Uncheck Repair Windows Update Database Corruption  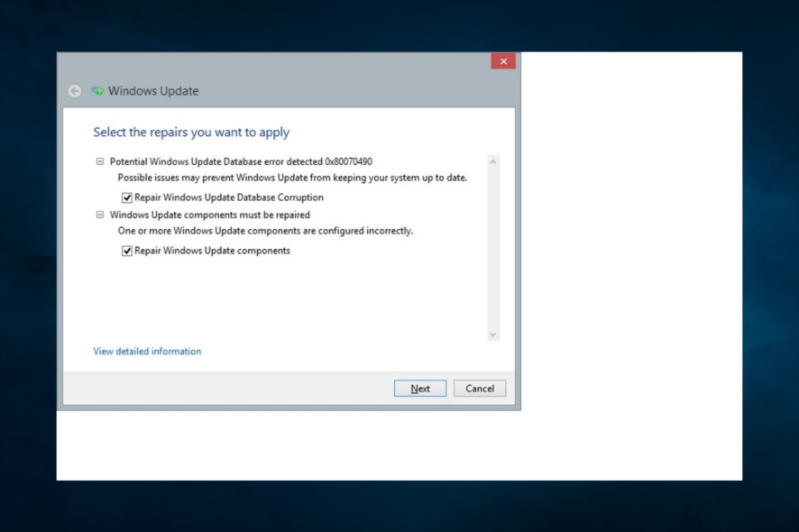127,197
